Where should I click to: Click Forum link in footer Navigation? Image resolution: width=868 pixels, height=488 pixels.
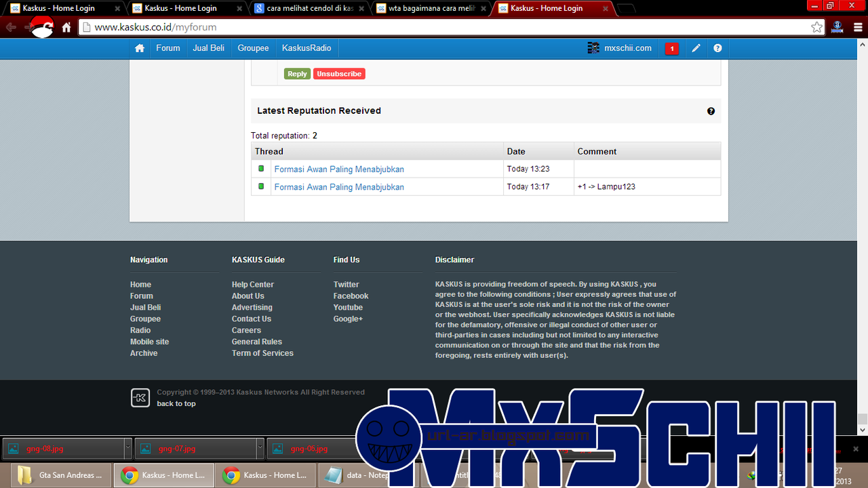(x=142, y=296)
